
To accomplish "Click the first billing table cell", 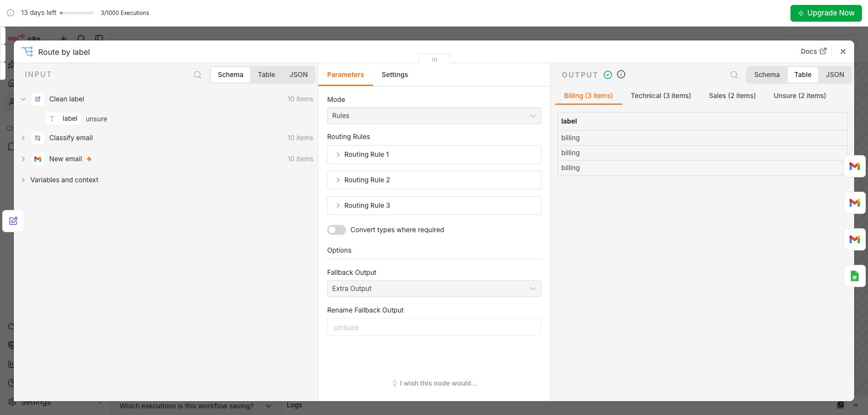I will tap(702, 138).
